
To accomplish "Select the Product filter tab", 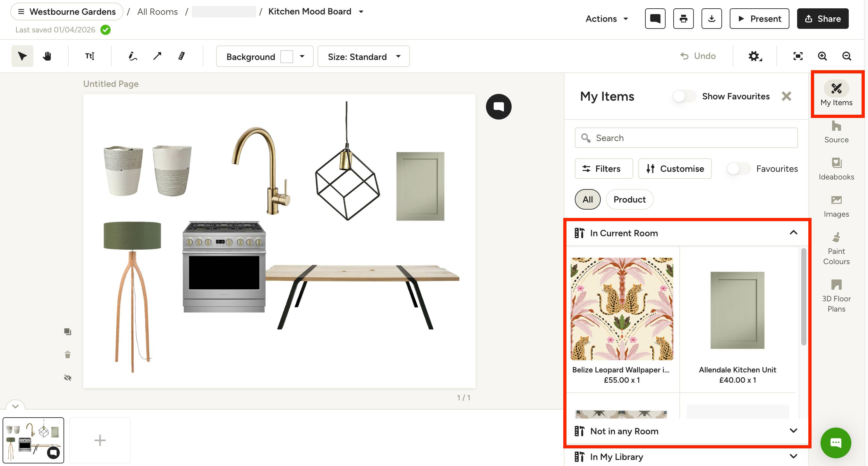I will point(629,200).
